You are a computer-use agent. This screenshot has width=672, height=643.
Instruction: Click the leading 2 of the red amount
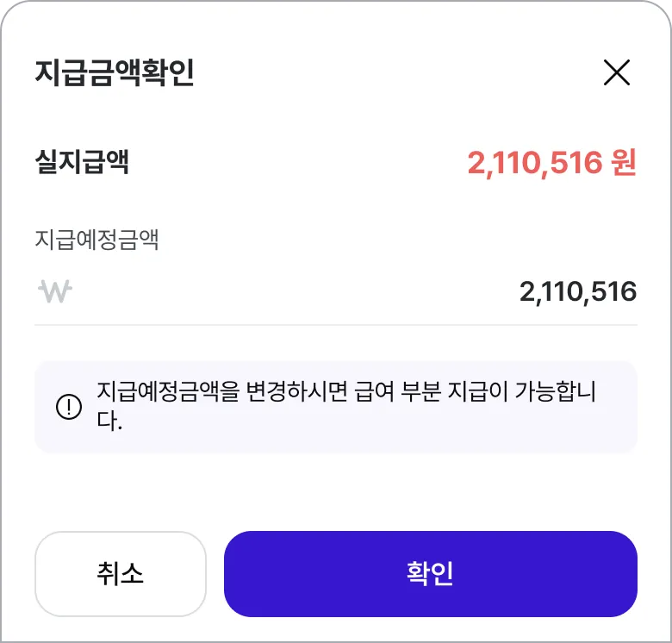475,162
